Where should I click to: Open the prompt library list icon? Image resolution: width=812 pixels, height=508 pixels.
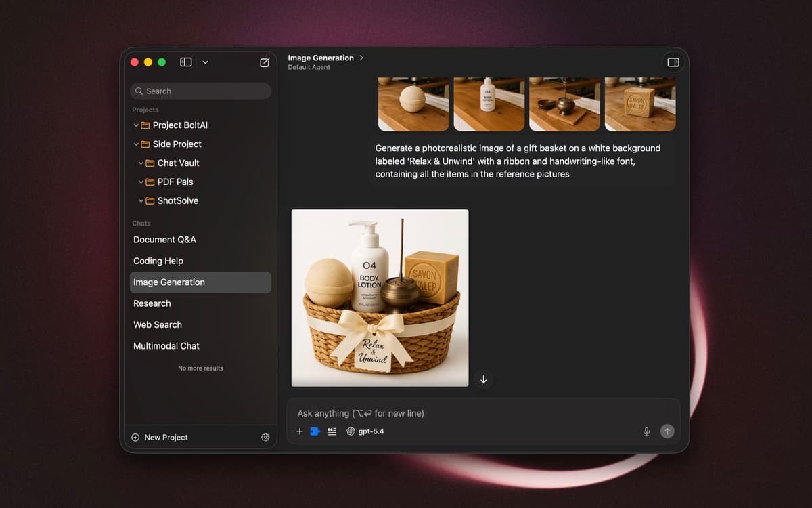pyautogui.click(x=332, y=431)
